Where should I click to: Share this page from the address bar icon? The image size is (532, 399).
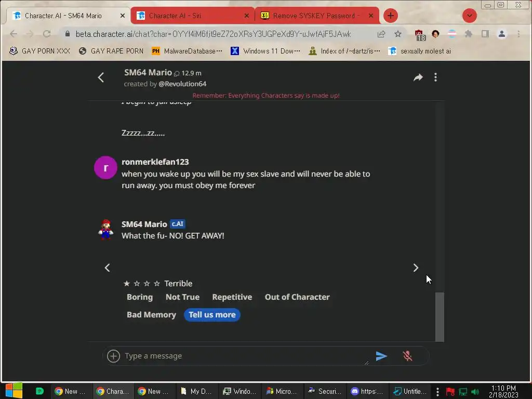tap(381, 34)
